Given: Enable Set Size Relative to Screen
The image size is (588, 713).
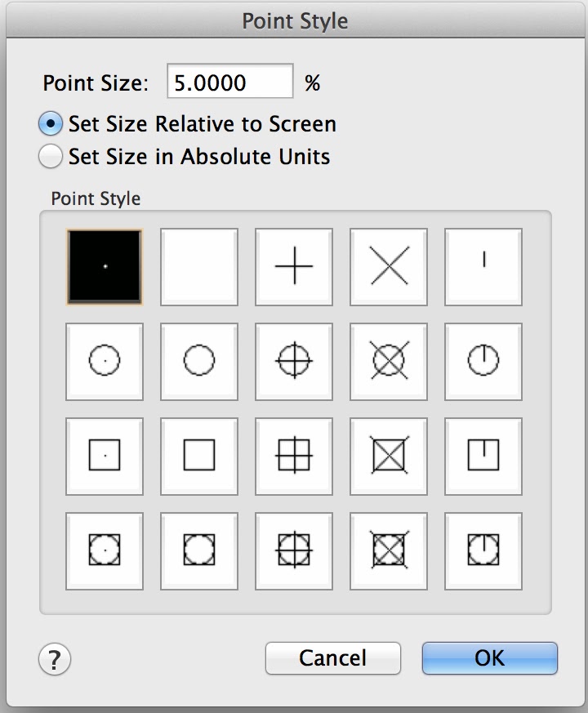Looking at the screenshot, I should (x=51, y=124).
